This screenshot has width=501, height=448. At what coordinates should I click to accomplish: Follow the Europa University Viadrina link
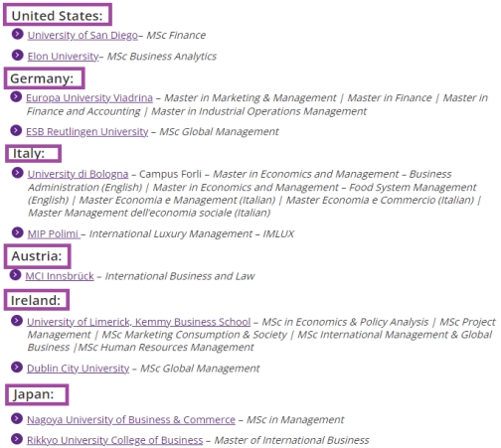pyautogui.click(x=89, y=98)
